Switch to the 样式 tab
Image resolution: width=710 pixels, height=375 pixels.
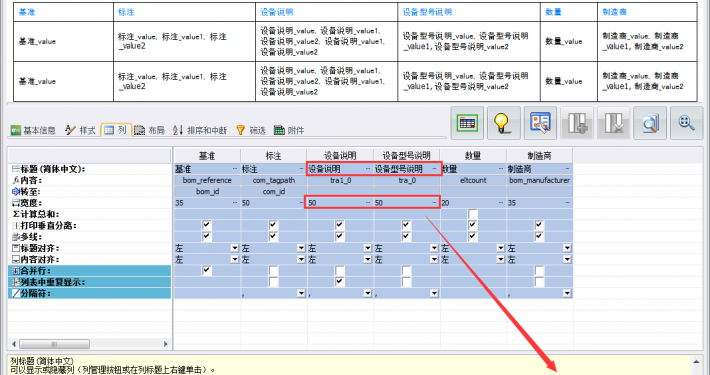[81, 130]
